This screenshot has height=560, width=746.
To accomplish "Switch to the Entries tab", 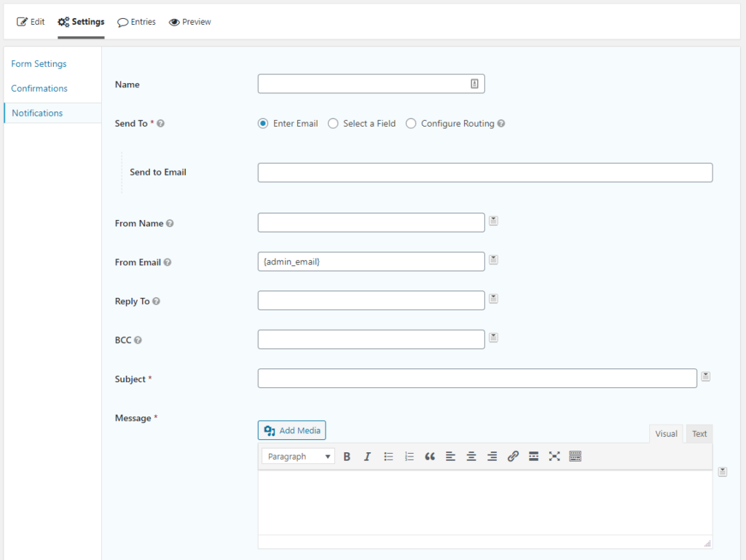I will [x=136, y=22].
